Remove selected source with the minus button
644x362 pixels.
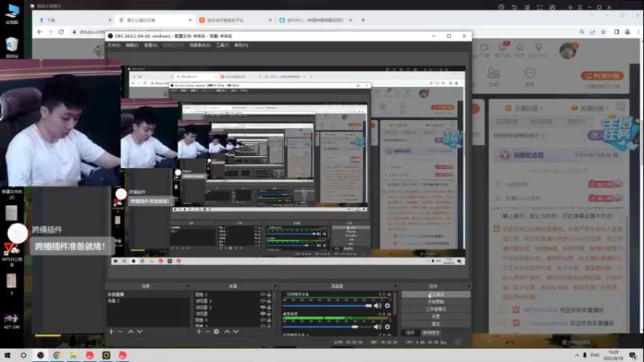pos(208,331)
